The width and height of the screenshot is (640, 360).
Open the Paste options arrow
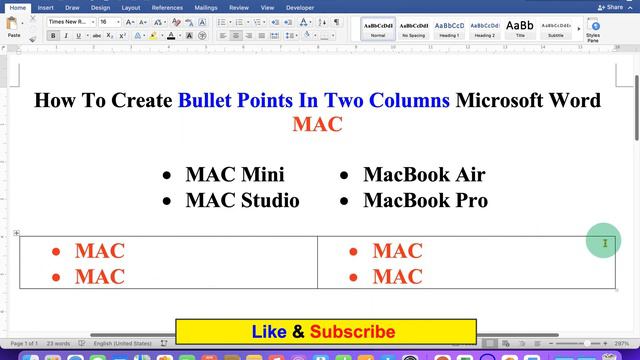pyautogui.click(x=22, y=24)
